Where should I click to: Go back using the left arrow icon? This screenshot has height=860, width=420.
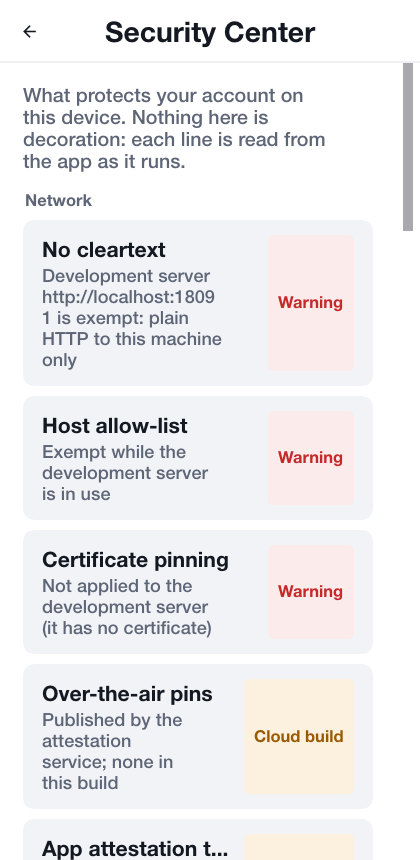(30, 32)
